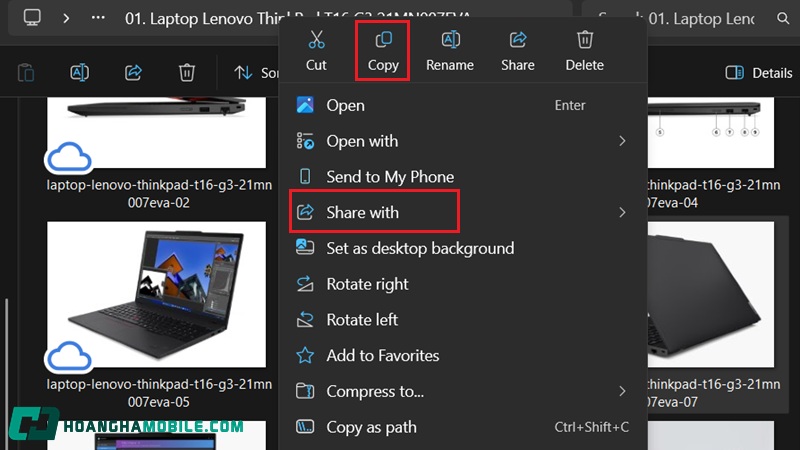Click Rename in the context menu

point(450,51)
